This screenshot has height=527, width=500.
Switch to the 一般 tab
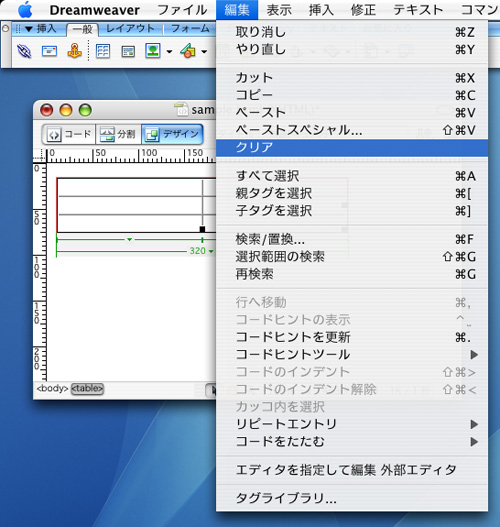[x=82, y=30]
